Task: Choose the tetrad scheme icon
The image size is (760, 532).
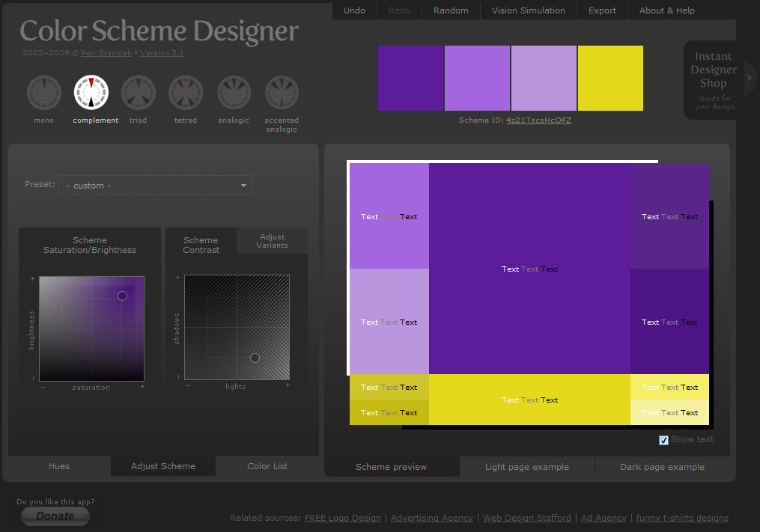Action: coord(186,93)
